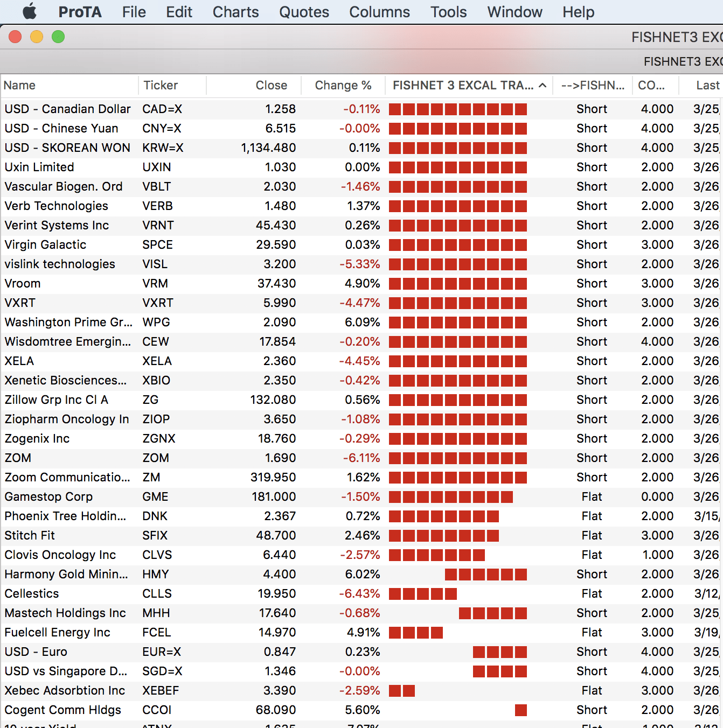The width and height of the screenshot is (723, 728).
Task: Click ticker KRW=X
Action: click(x=163, y=148)
